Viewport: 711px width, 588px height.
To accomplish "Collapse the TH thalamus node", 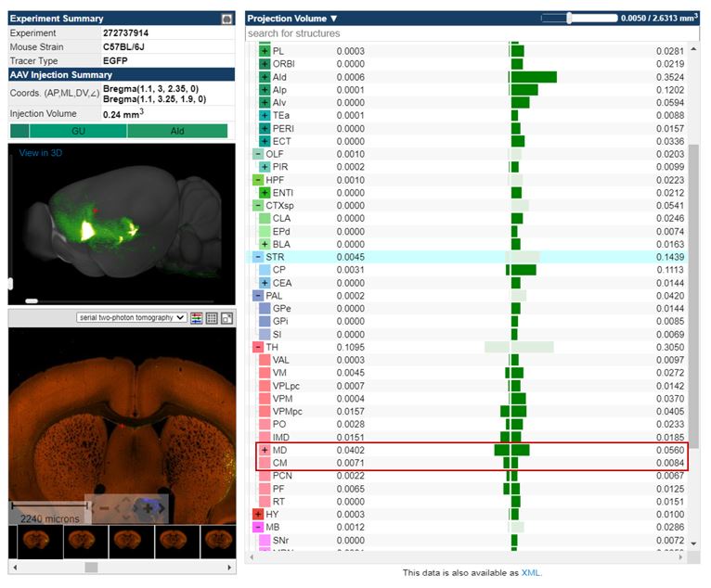I will point(258,347).
